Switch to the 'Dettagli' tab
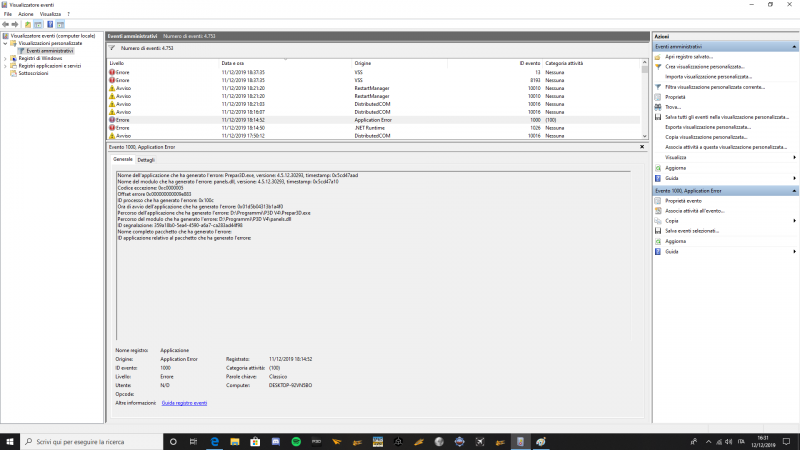Viewport: 800px width, 450px height. point(146,160)
